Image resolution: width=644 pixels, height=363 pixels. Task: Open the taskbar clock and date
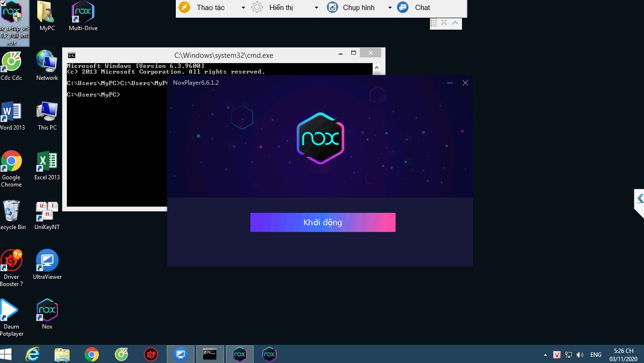623,355
